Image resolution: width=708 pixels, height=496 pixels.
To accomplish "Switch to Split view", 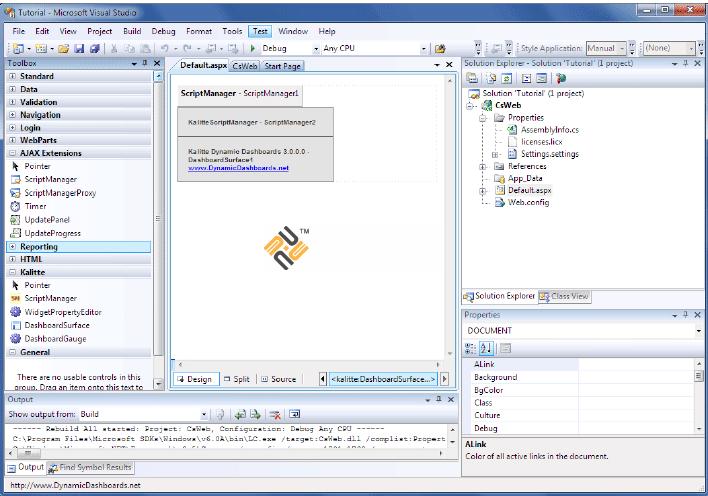I will click(237, 379).
